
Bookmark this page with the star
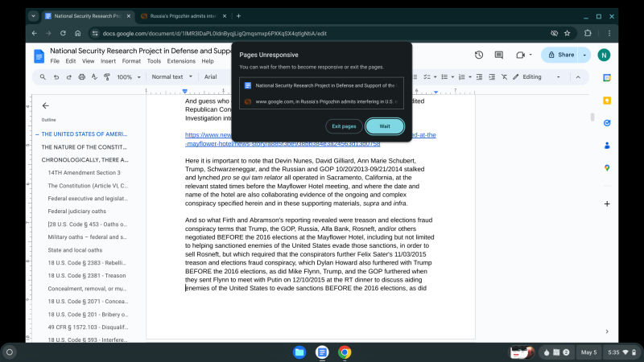tap(568, 33)
